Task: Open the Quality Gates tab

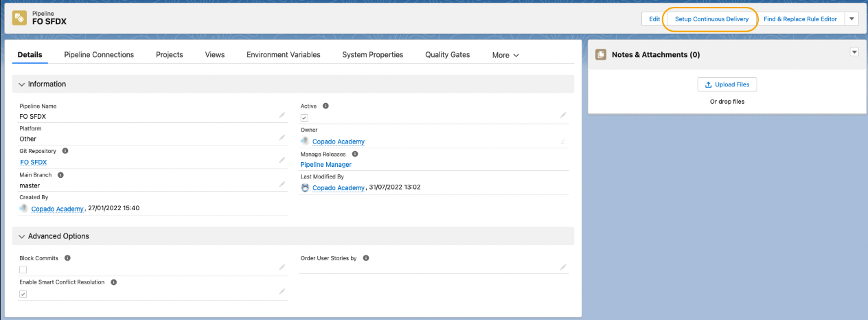Action: pos(447,54)
